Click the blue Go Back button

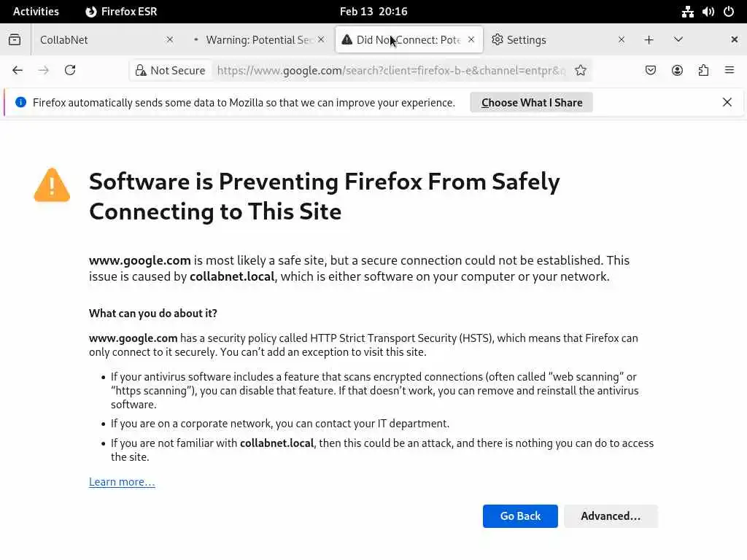pos(520,516)
